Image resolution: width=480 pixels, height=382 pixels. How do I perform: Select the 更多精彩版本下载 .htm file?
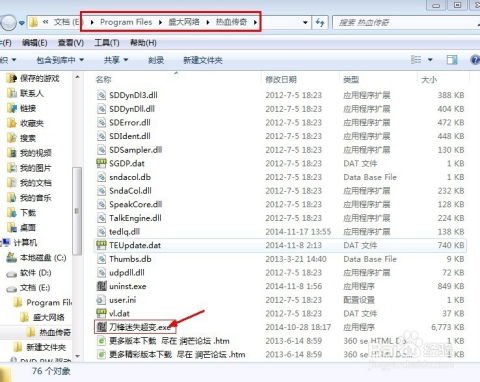point(177,355)
